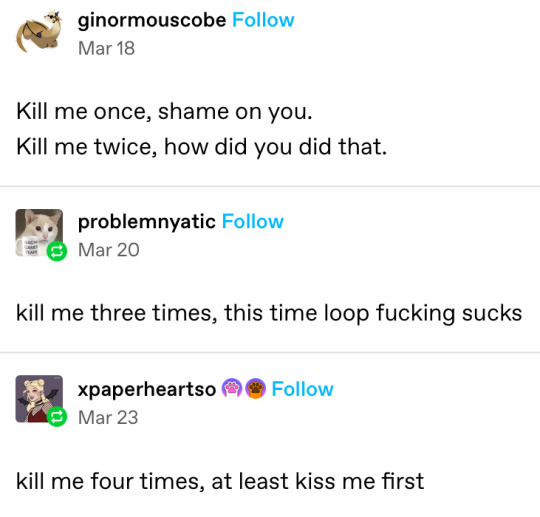Image resolution: width=540 pixels, height=517 pixels.
Task: Open ginormouscobe's blog via username
Action: pyautogui.click(x=152, y=21)
